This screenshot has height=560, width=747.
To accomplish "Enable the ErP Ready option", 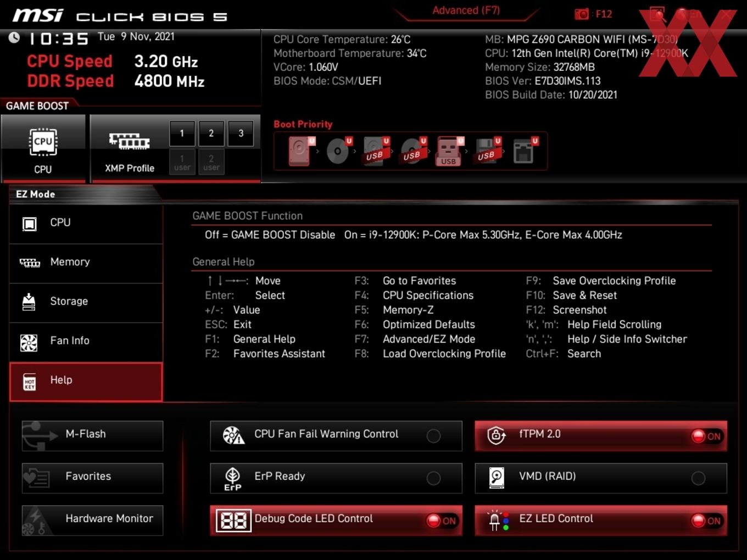I will (x=433, y=478).
